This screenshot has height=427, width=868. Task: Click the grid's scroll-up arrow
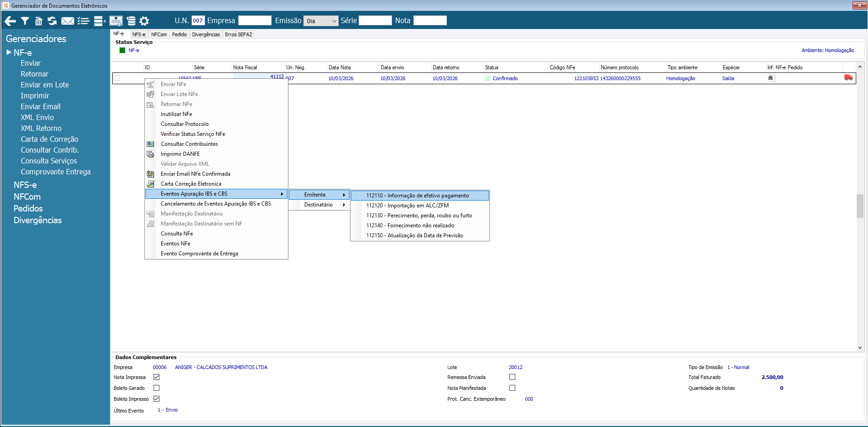click(x=860, y=67)
